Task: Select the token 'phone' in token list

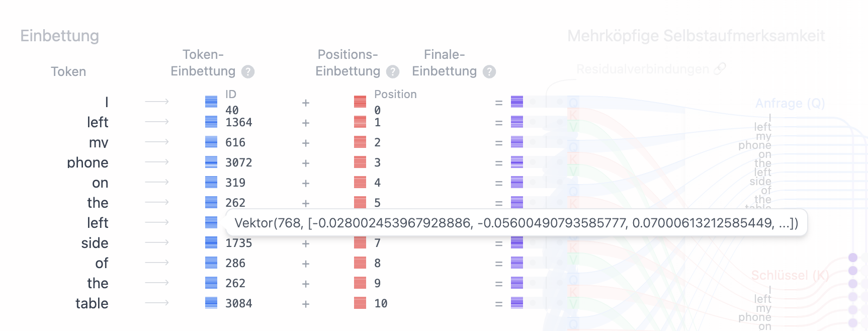Action: click(88, 162)
